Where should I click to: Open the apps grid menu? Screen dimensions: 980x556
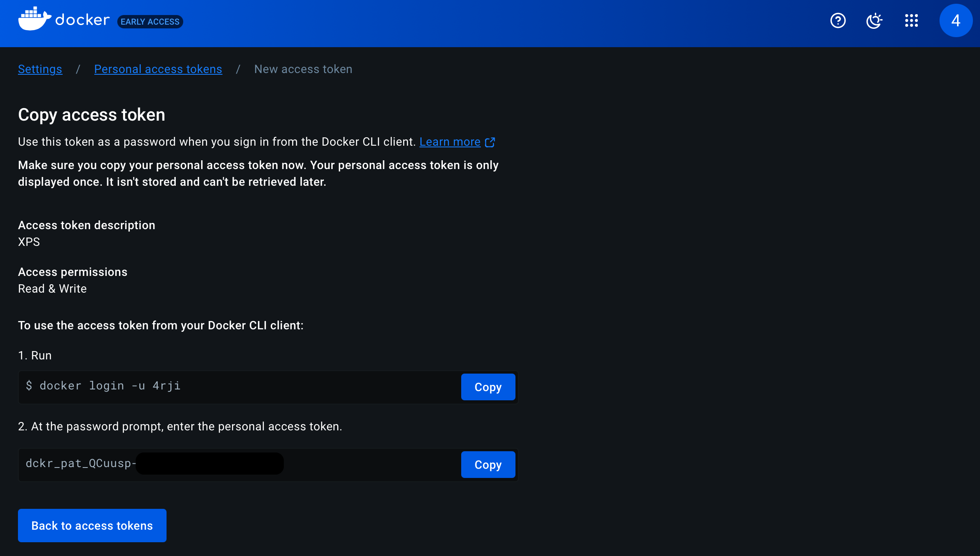(x=911, y=20)
